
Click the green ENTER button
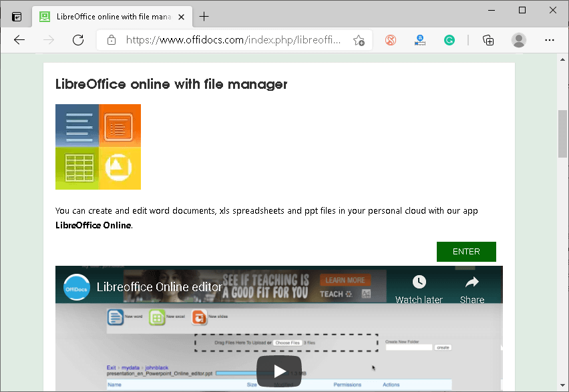tap(466, 252)
